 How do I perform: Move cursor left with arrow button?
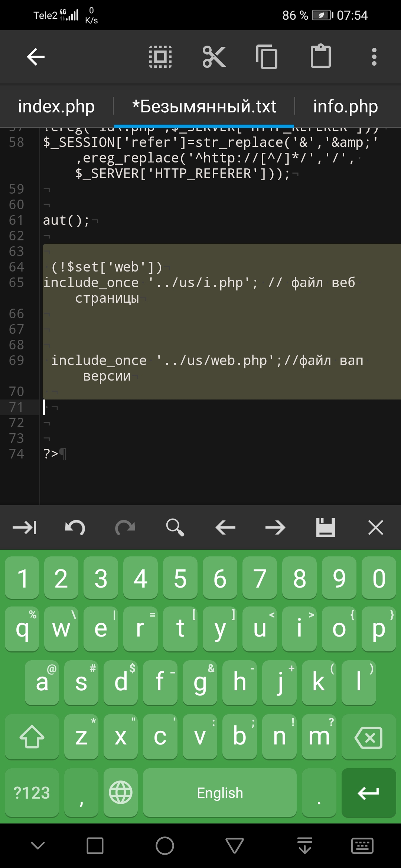tap(225, 527)
